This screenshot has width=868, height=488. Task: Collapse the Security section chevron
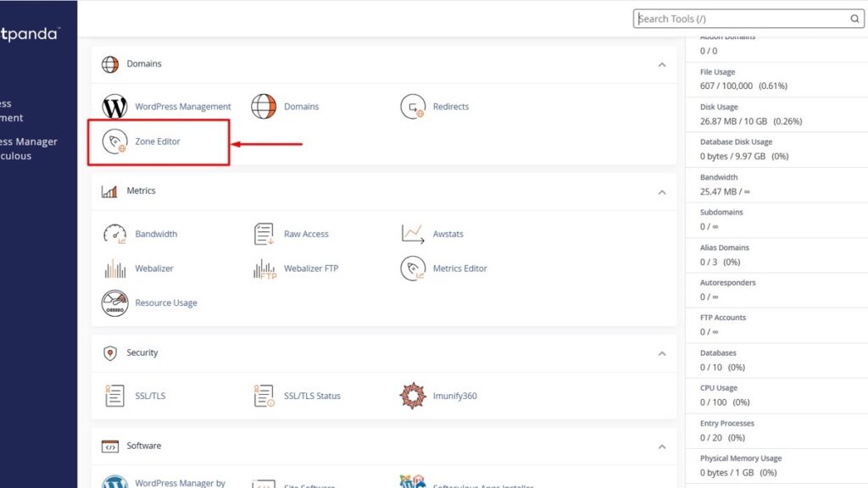pyautogui.click(x=662, y=353)
